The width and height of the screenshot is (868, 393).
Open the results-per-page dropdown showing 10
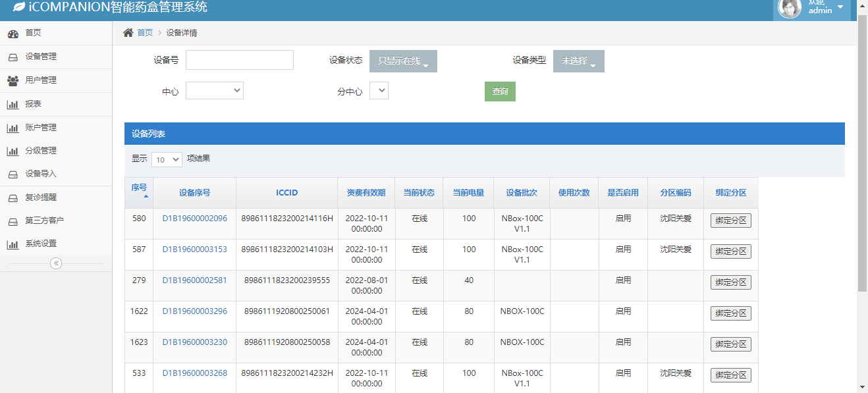point(167,159)
